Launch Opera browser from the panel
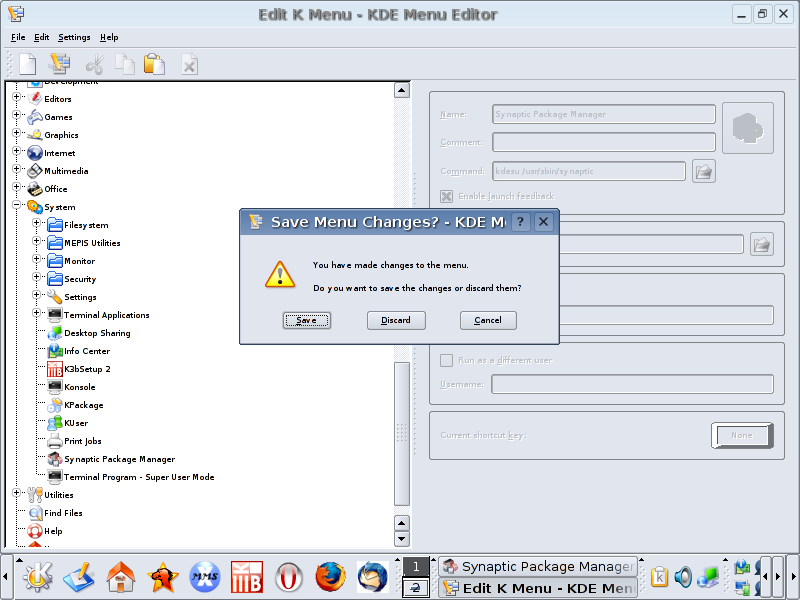The image size is (800, 600). click(289, 577)
